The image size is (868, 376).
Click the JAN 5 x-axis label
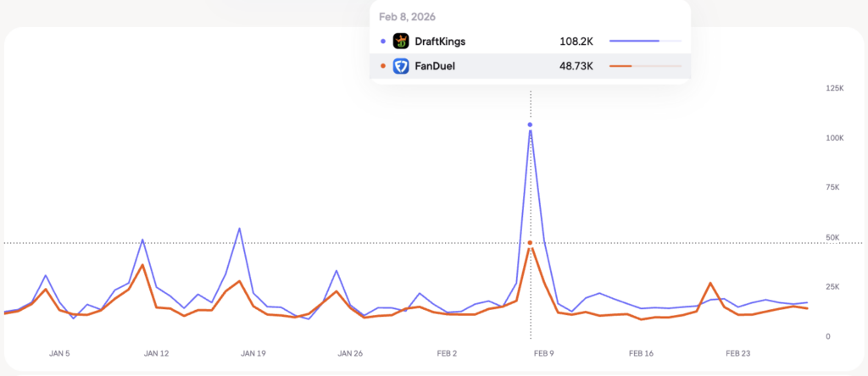(58, 353)
